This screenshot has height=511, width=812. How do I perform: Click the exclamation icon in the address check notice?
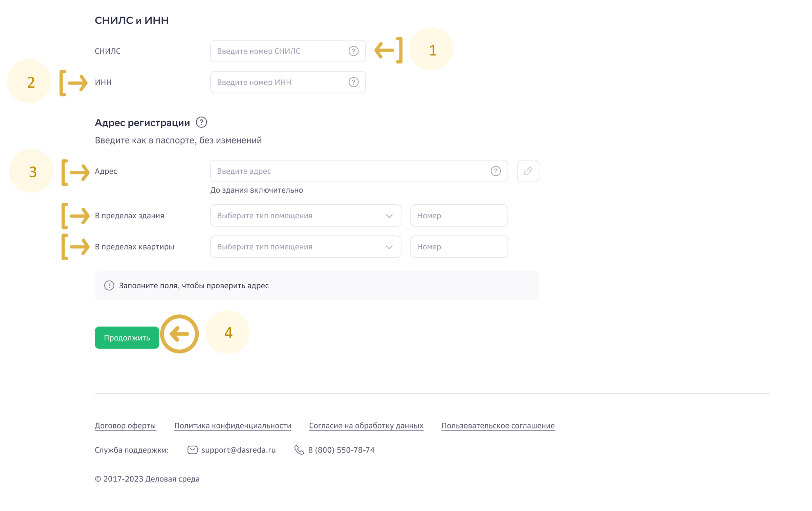(109, 286)
